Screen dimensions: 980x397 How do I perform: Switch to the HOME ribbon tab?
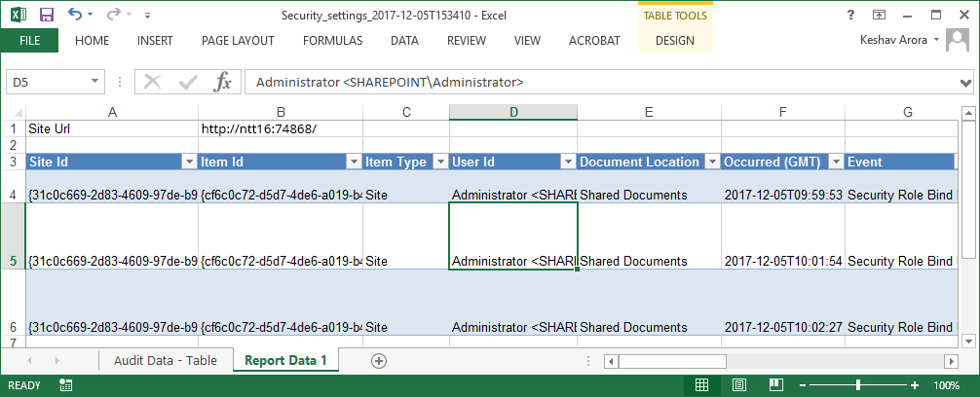(x=92, y=41)
